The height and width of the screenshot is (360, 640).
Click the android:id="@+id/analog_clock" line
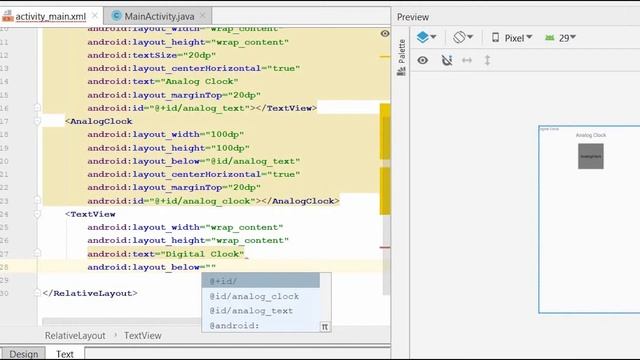pos(213,201)
